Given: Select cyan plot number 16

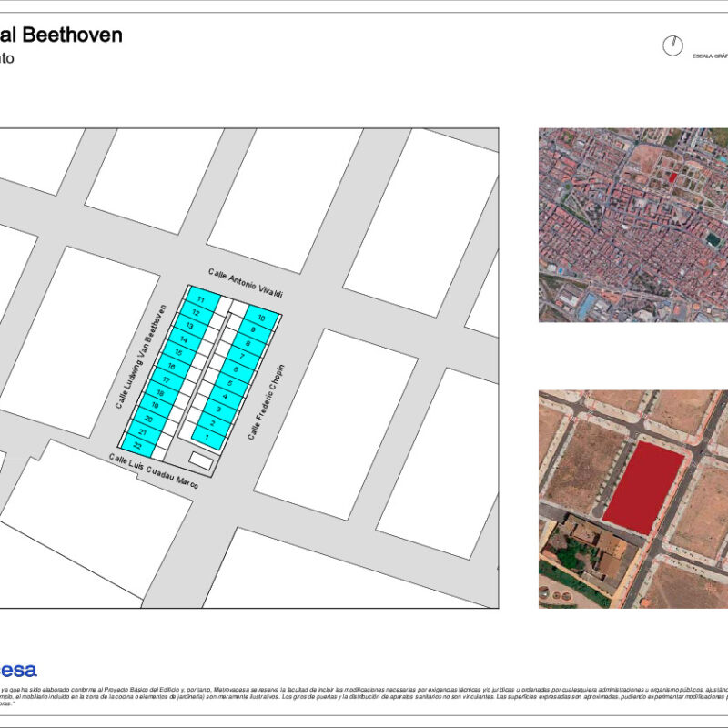Looking at the screenshot, I should point(171,366).
